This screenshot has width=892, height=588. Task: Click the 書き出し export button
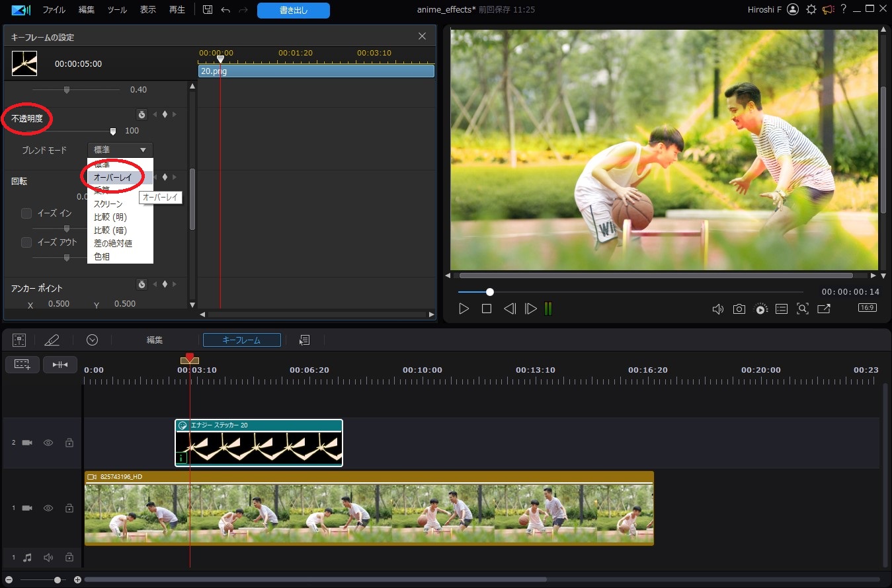pos(294,10)
